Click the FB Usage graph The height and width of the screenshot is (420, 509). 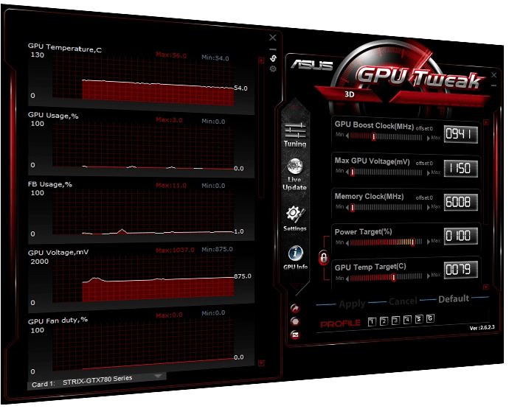(x=143, y=211)
